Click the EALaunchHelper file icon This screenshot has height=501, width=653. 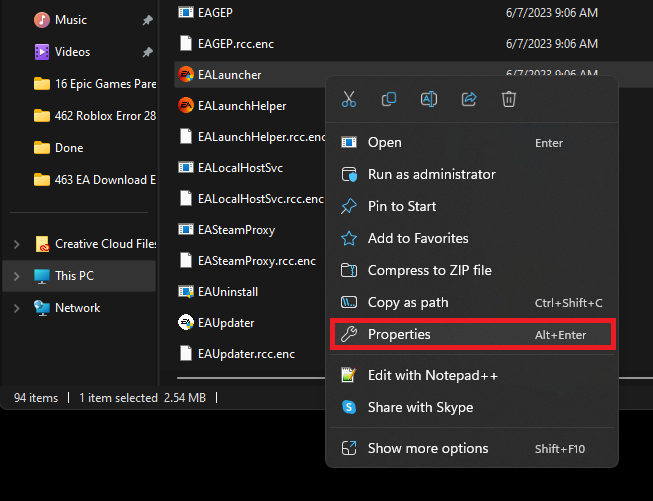click(186, 105)
